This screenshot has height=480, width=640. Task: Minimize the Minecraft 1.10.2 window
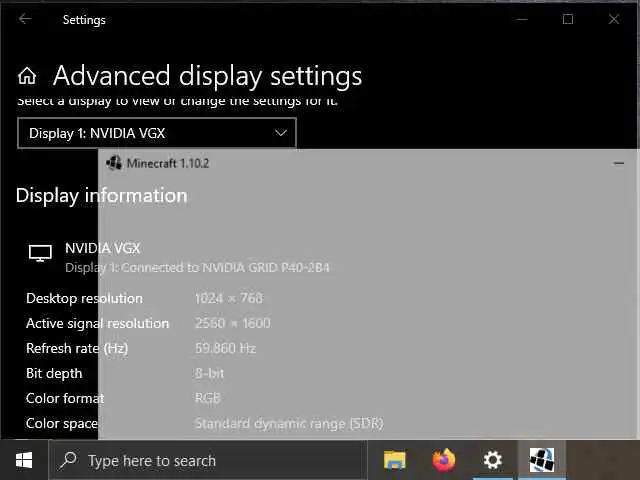tap(618, 163)
